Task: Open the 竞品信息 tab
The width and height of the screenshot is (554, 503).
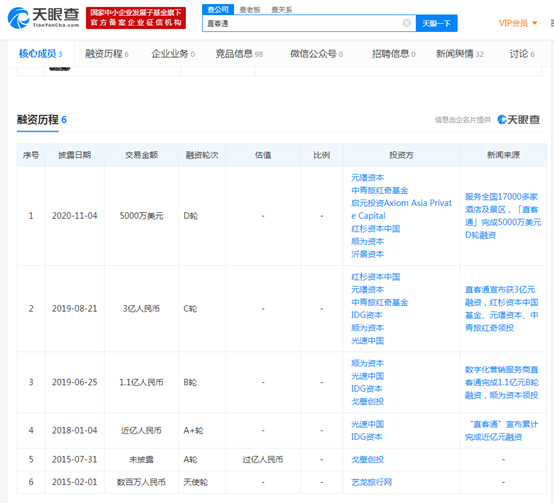Action: pos(239,54)
